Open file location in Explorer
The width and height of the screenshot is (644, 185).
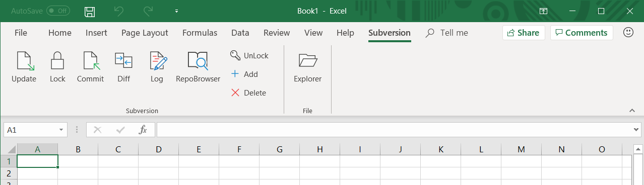pos(307,67)
